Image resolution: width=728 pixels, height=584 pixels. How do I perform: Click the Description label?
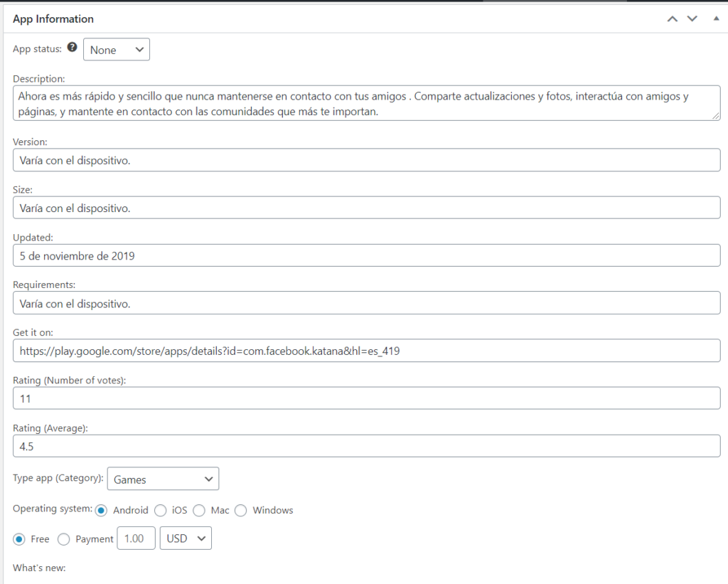click(x=39, y=79)
